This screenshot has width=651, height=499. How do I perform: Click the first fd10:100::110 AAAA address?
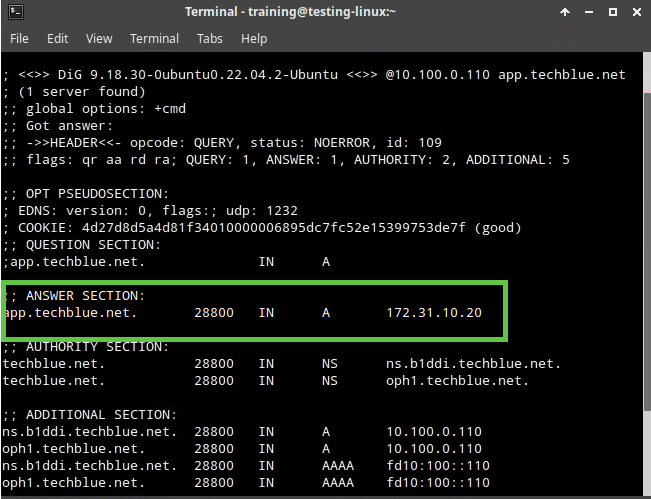(438, 465)
